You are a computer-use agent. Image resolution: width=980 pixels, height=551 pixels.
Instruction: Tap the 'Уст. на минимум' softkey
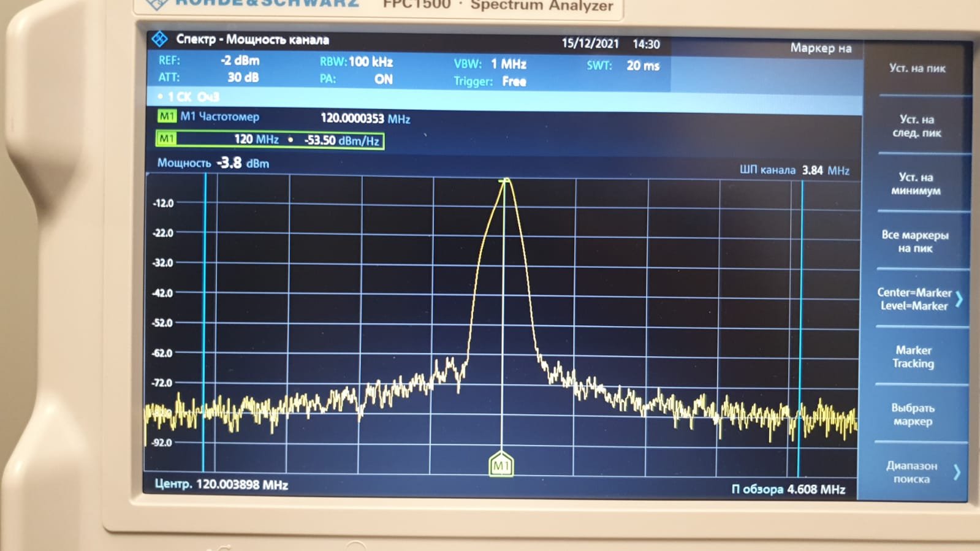tap(916, 184)
